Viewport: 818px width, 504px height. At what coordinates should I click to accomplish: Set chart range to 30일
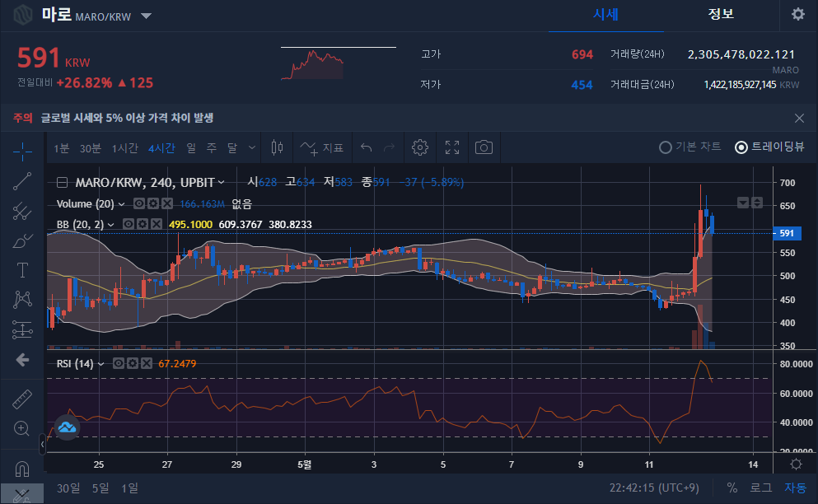[x=68, y=488]
